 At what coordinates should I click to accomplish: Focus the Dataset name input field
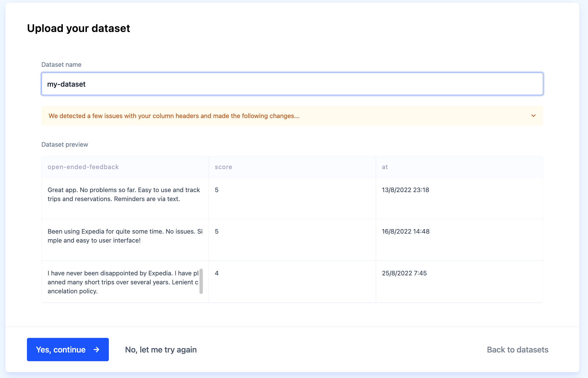(x=292, y=84)
